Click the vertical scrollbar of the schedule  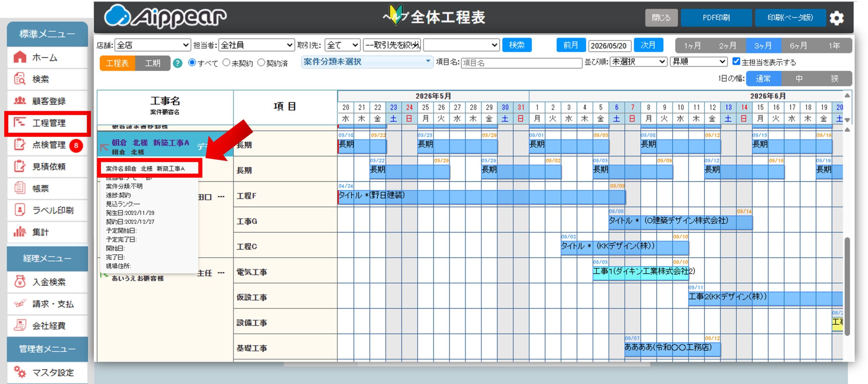[847, 286]
